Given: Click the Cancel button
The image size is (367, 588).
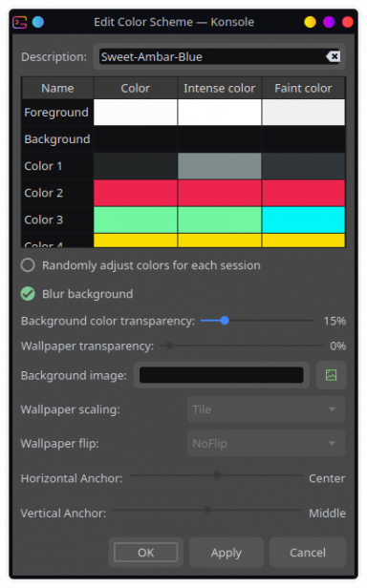Looking at the screenshot, I should (x=308, y=553).
